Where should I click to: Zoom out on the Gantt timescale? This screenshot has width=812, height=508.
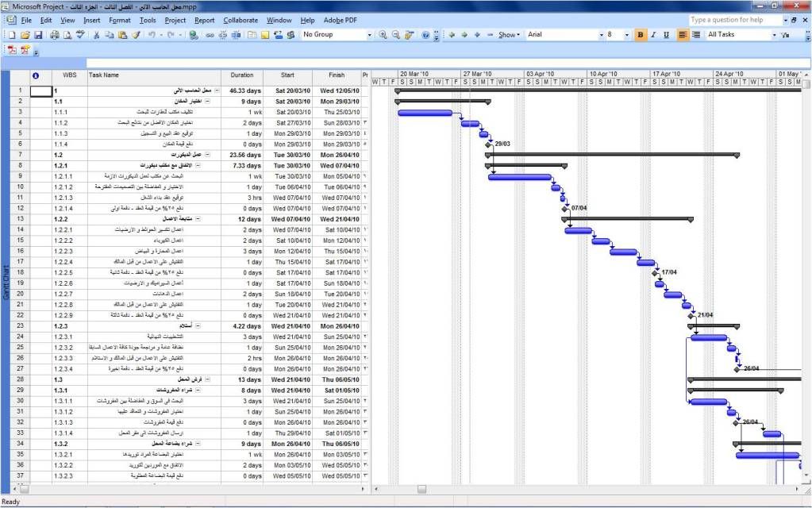tap(395, 35)
